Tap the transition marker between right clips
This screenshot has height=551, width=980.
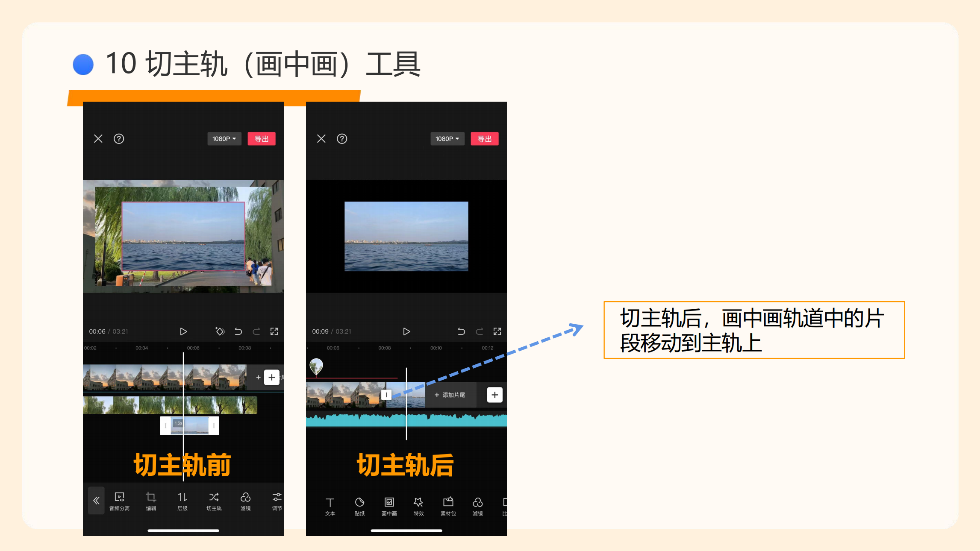[x=386, y=395]
